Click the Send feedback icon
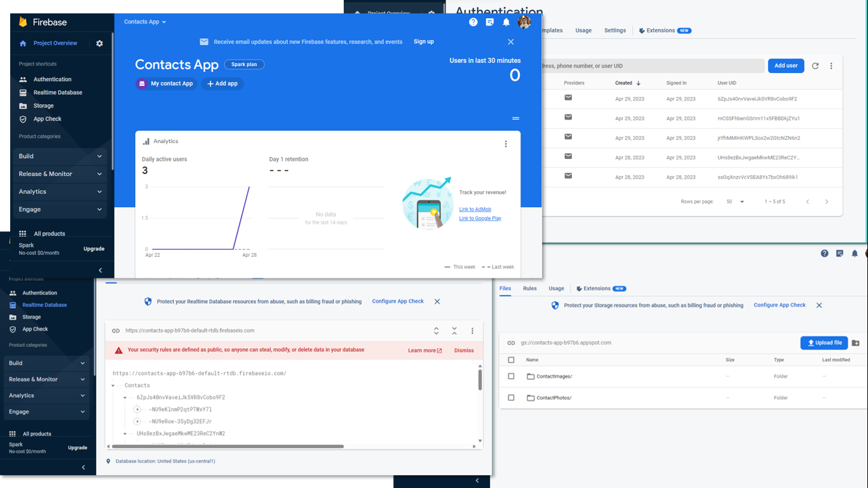This screenshot has height=488, width=868. tap(489, 22)
